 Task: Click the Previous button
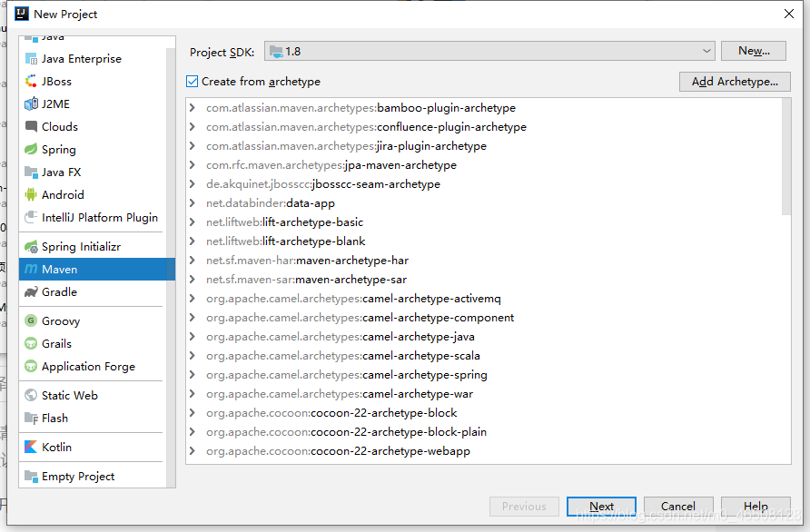click(x=524, y=507)
